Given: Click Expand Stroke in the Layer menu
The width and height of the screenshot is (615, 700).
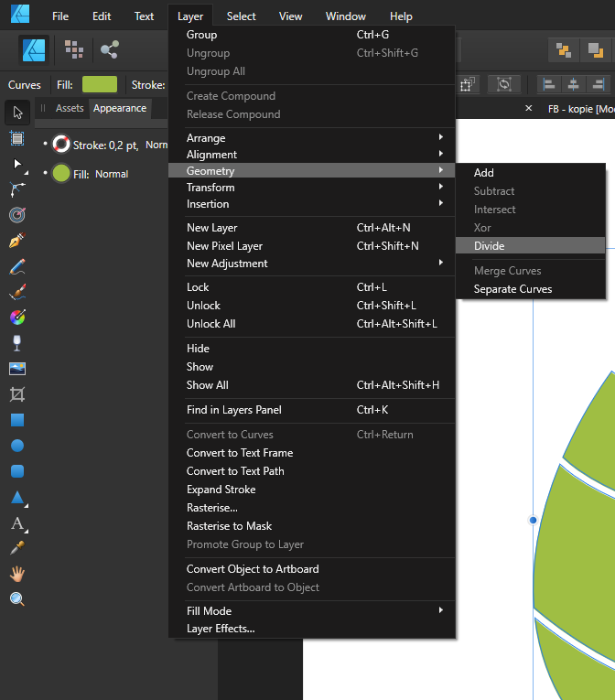Looking at the screenshot, I should point(221,490).
